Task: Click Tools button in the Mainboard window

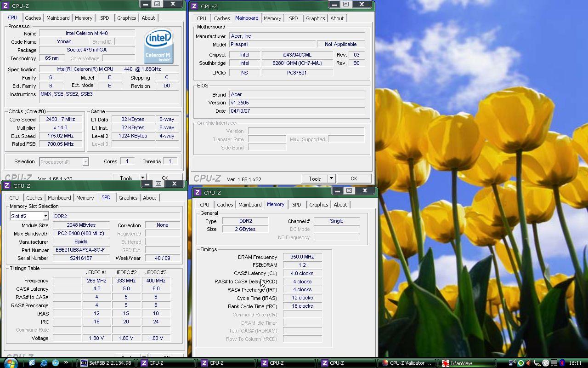Action: click(x=315, y=178)
